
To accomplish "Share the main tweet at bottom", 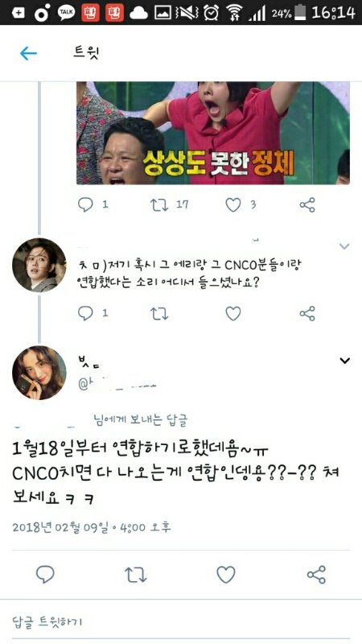I will pyautogui.click(x=316, y=575).
